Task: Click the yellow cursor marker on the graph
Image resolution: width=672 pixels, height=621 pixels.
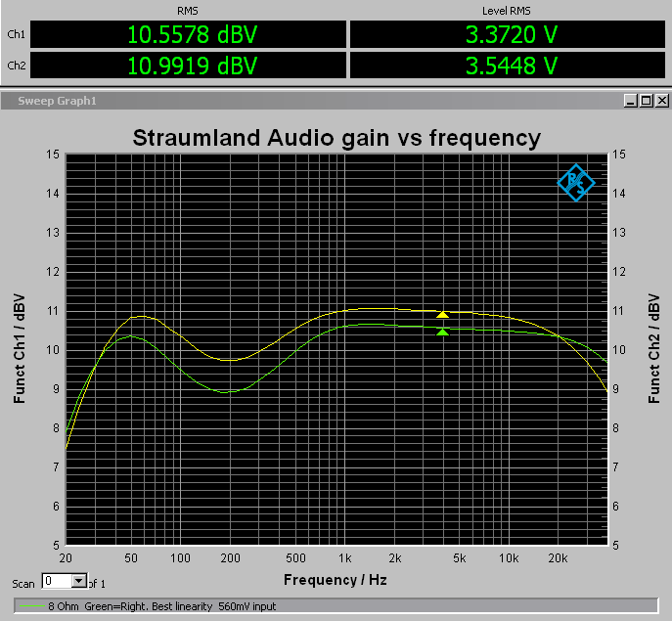Action: 443,315
